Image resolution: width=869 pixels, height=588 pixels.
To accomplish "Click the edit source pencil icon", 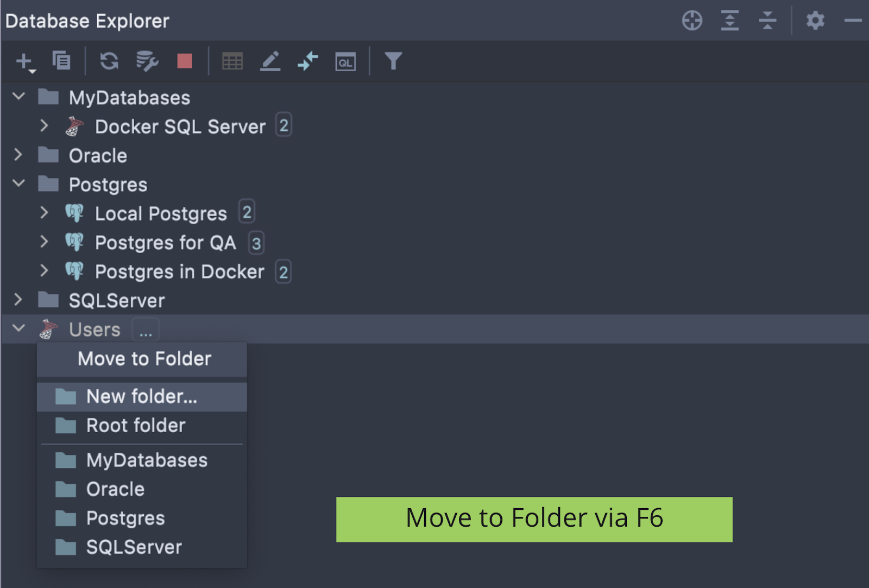I will click(x=270, y=61).
